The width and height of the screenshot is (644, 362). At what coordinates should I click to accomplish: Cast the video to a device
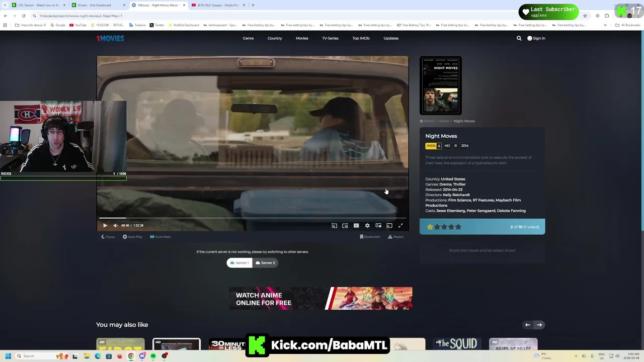[x=389, y=226]
